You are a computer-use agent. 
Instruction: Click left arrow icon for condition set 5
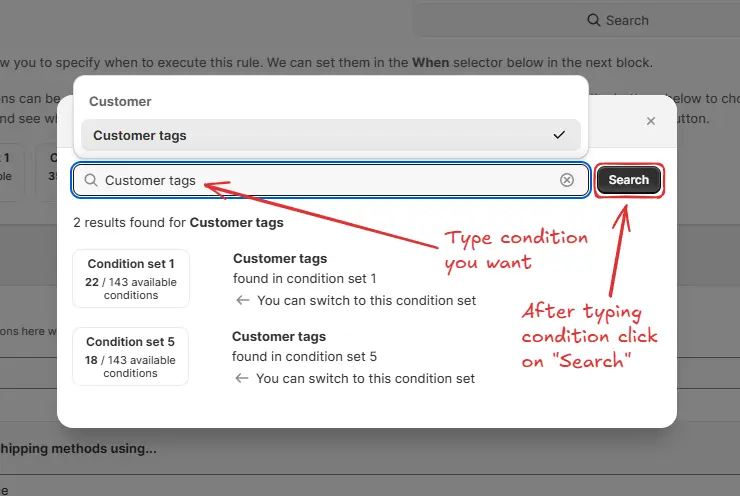coord(240,378)
